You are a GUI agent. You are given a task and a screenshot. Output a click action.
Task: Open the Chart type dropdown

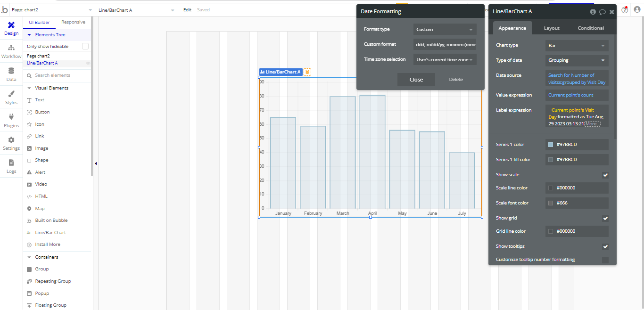(x=577, y=45)
